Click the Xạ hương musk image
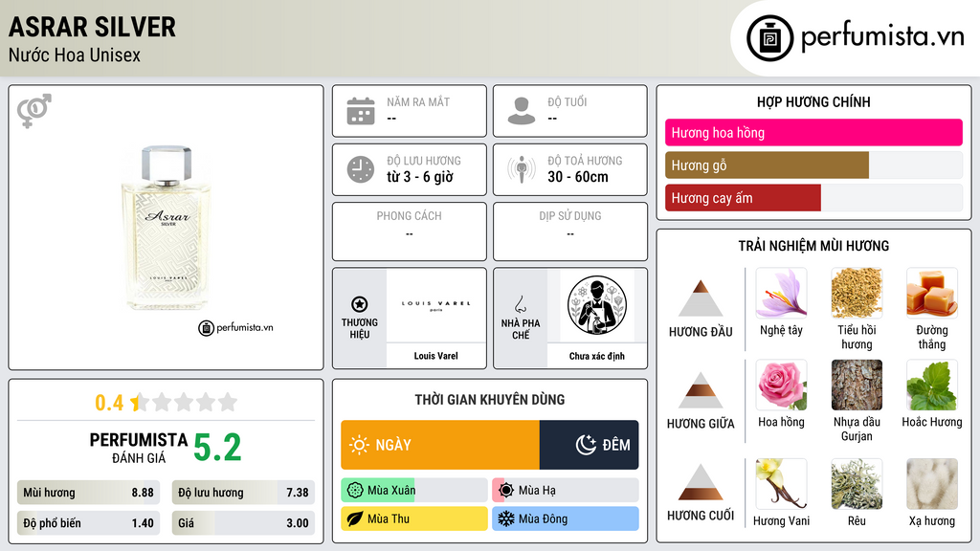980x551 pixels. 932,483
